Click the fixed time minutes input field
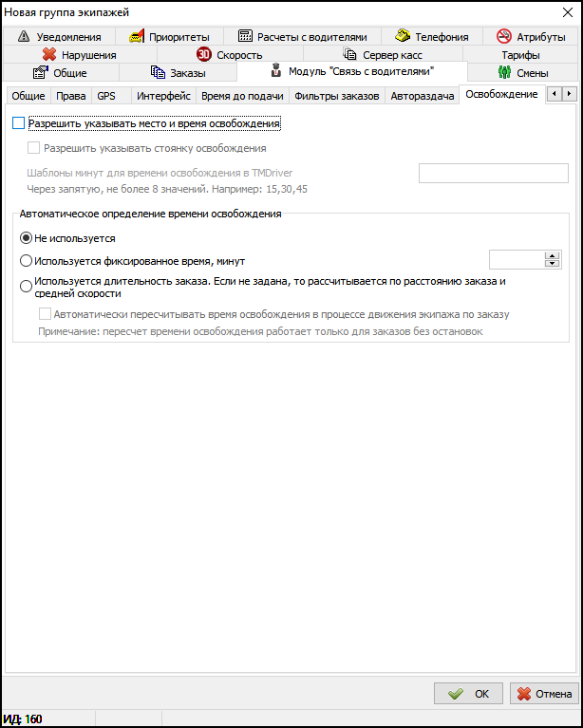The width and height of the screenshot is (583, 728). (516, 260)
